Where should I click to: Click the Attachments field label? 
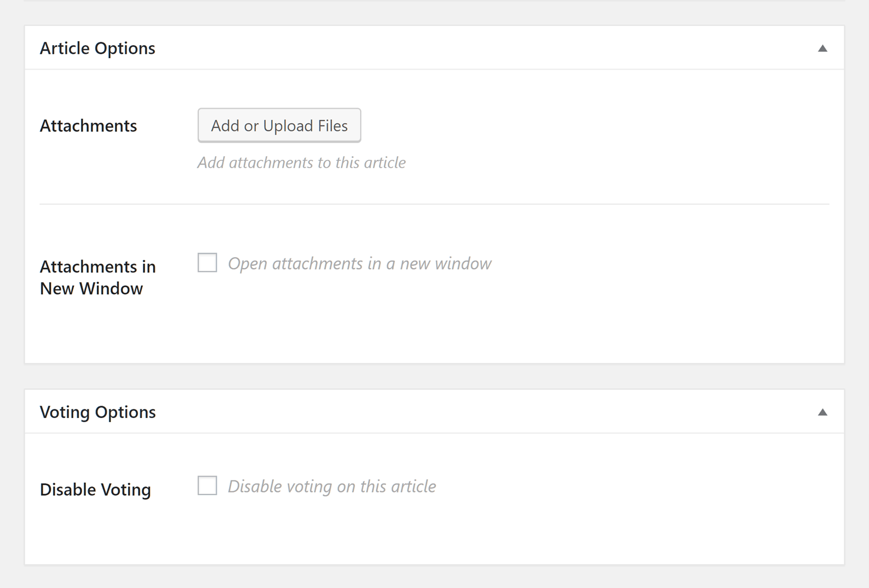(89, 126)
